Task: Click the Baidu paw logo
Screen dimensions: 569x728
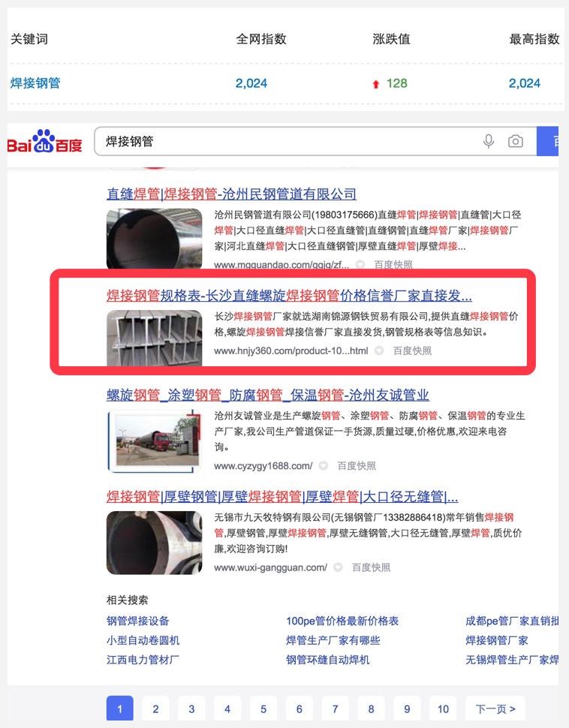Action: point(44,142)
